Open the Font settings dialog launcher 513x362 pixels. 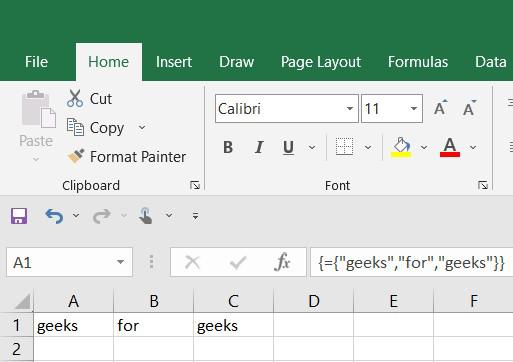click(x=483, y=185)
